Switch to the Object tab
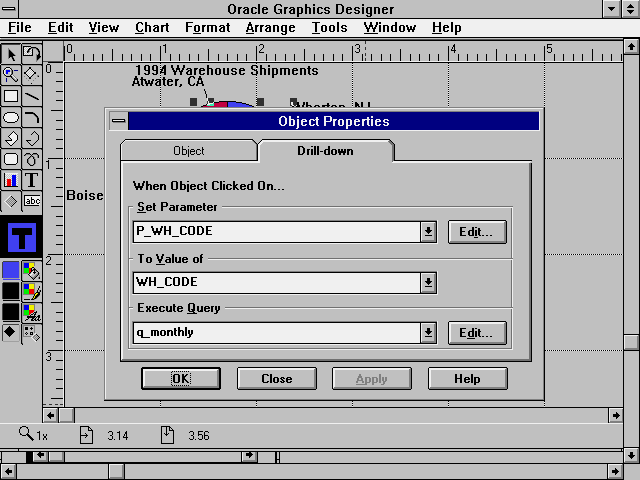The height and width of the screenshot is (480, 640). coord(188,151)
